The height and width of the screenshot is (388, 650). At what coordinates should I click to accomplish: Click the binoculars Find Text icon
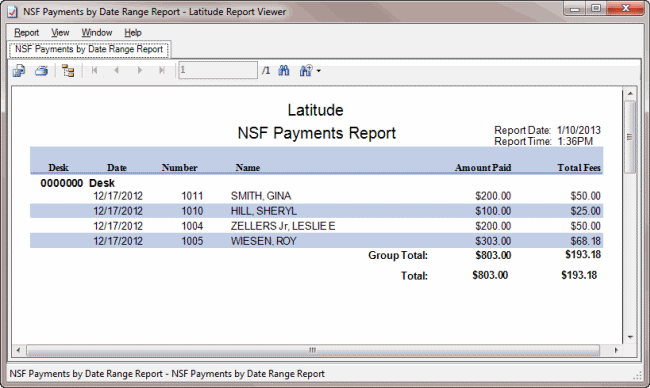(284, 70)
